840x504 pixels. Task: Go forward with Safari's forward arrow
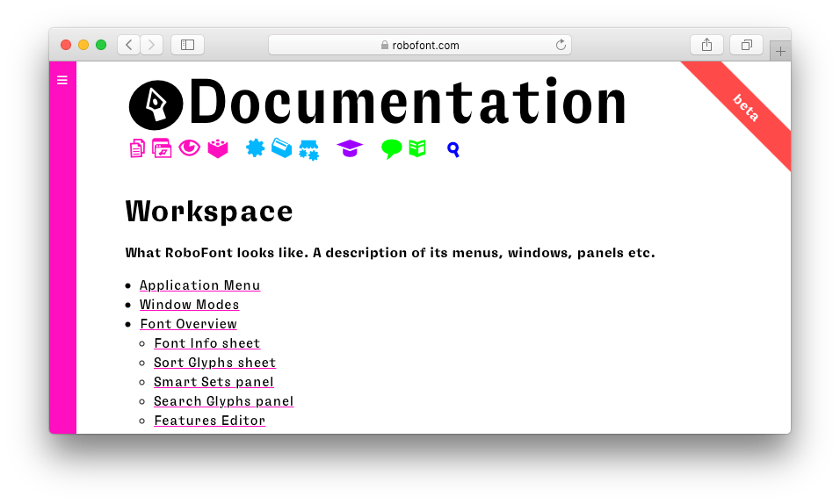pos(152,45)
